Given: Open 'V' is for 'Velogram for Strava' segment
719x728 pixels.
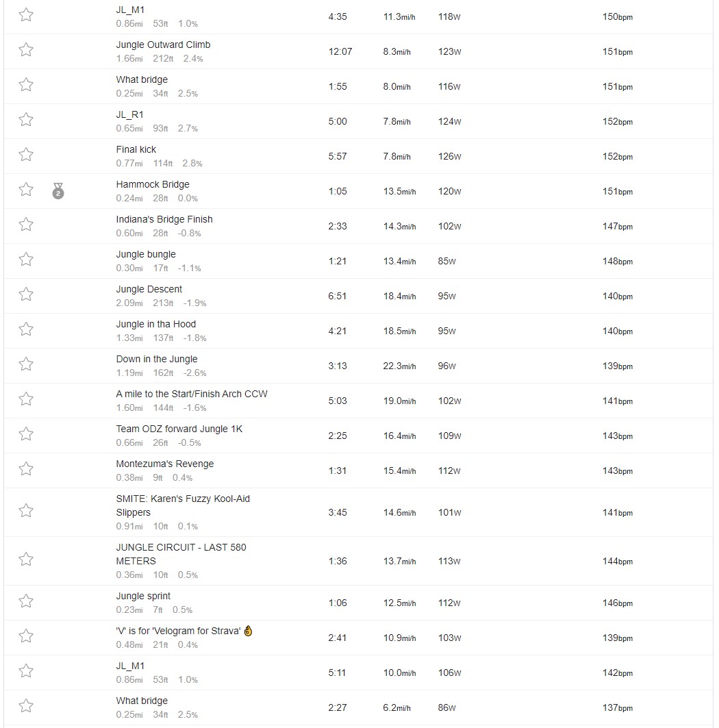Looking at the screenshot, I should [x=179, y=631].
